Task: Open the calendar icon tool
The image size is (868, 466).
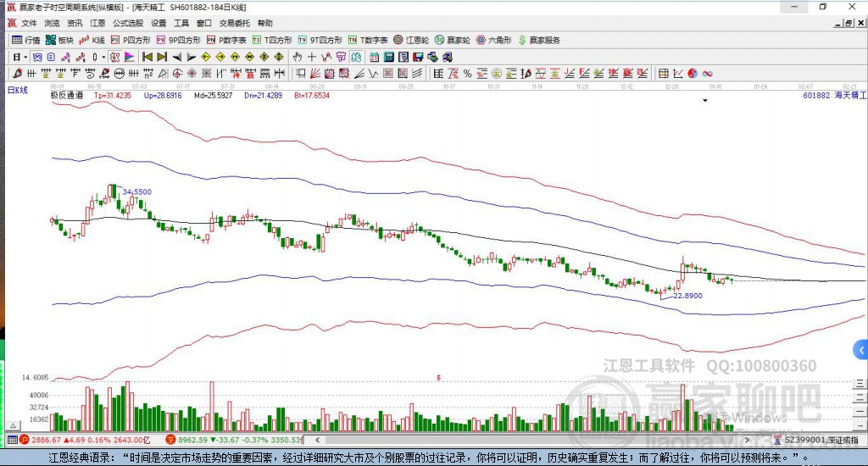Action: [x=374, y=57]
